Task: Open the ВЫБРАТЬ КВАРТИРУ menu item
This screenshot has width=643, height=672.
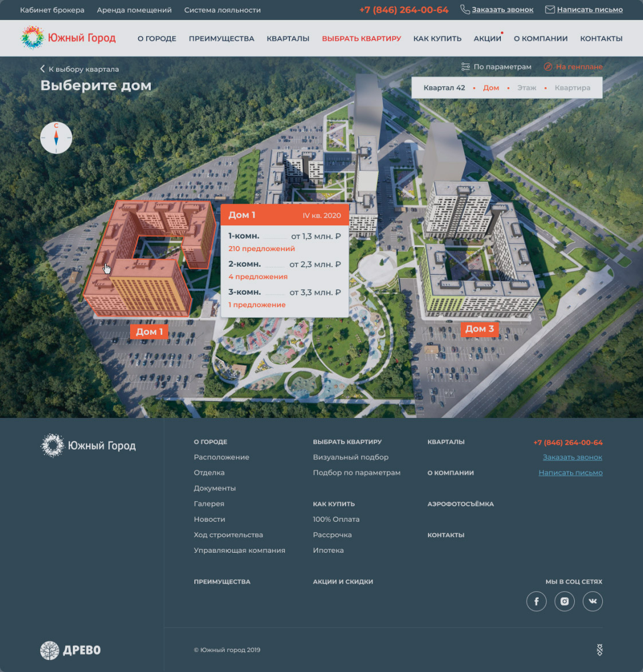Action: pos(362,38)
